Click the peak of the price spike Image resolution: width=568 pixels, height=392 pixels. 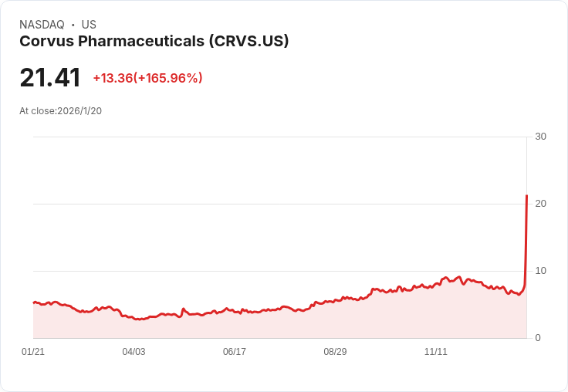coord(526,196)
